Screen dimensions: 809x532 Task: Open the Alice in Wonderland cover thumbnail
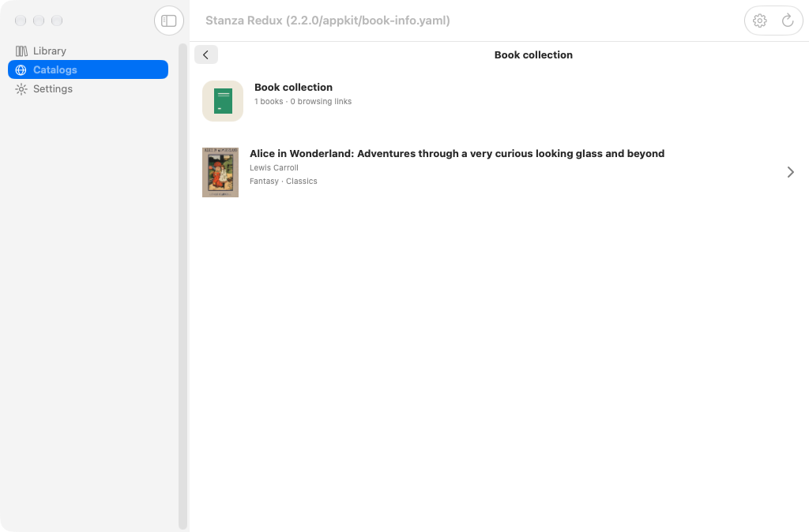pos(220,172)
